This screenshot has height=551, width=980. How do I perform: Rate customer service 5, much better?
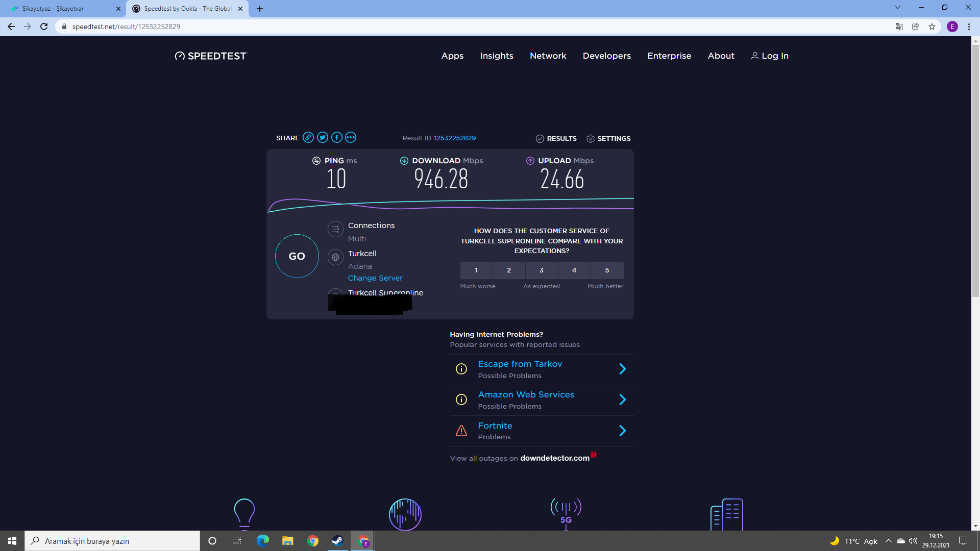click(607, 270)
